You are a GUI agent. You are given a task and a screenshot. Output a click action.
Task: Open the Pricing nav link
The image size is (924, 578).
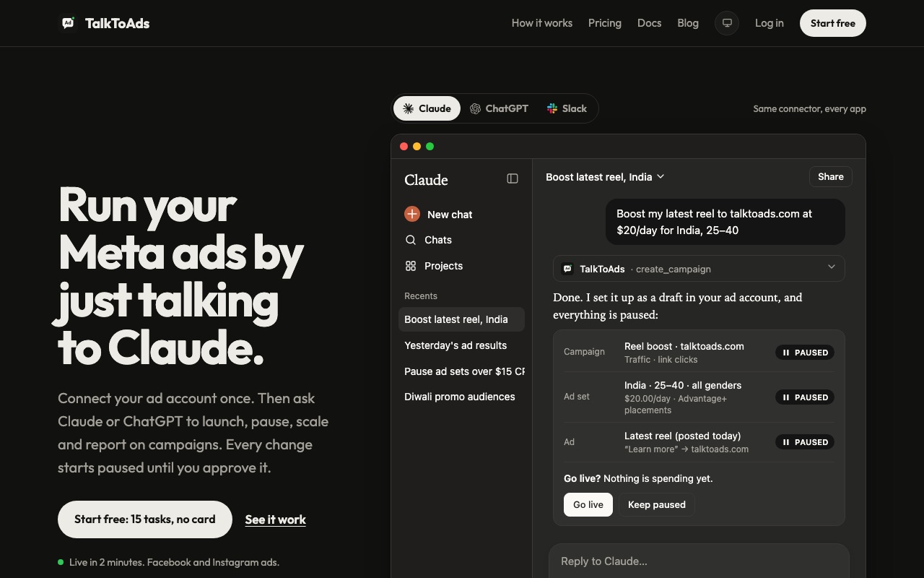tap(605, 23)
